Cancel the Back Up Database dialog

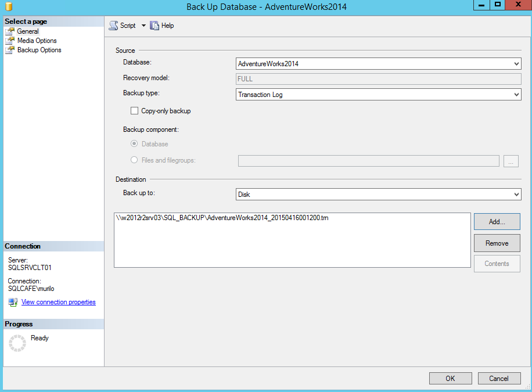(x=499, y=379)
